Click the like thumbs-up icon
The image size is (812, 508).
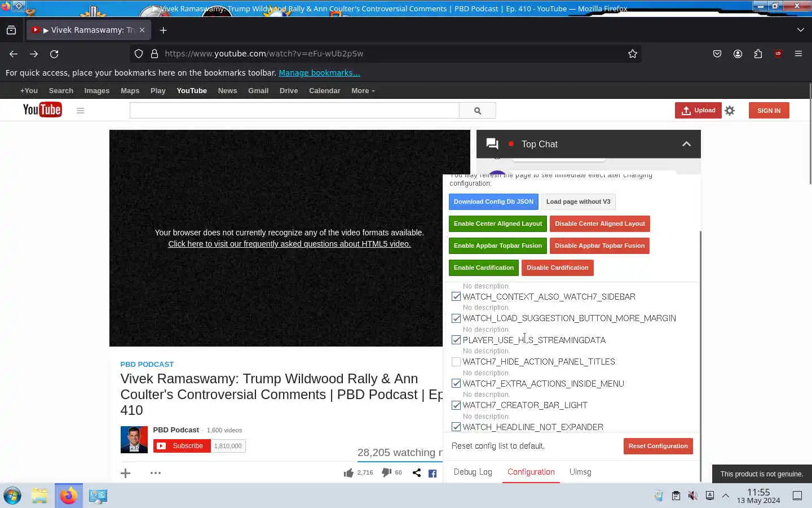click(x=348, y=473)
